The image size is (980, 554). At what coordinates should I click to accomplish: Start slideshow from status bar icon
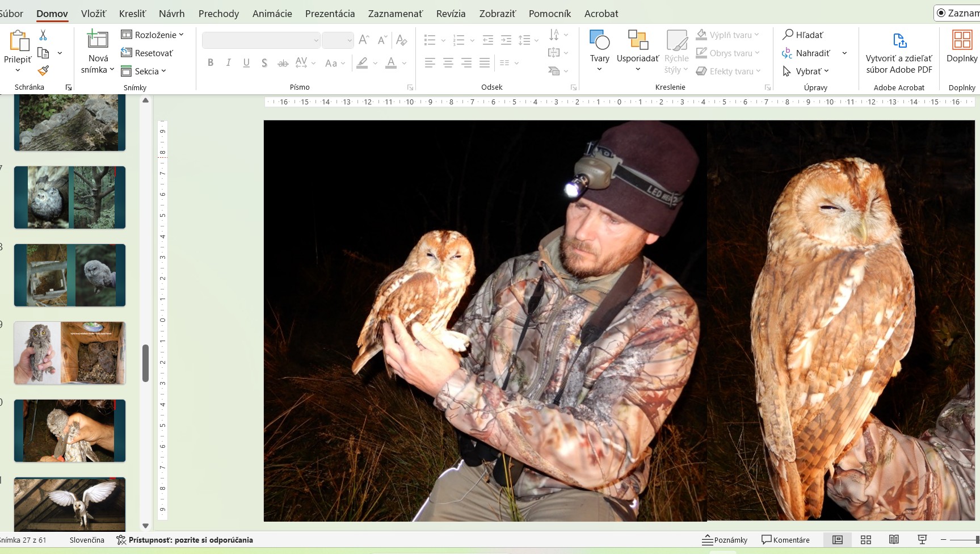pos(922,540)
